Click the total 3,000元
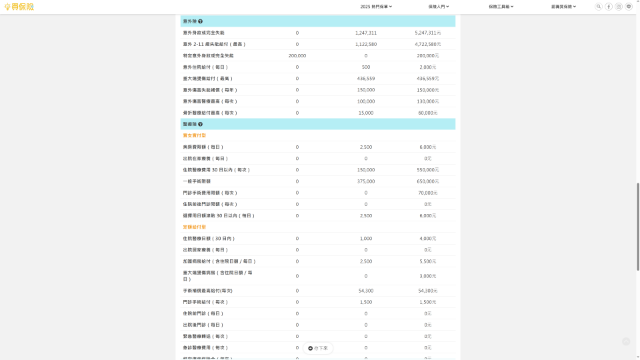 pos(428,276)
